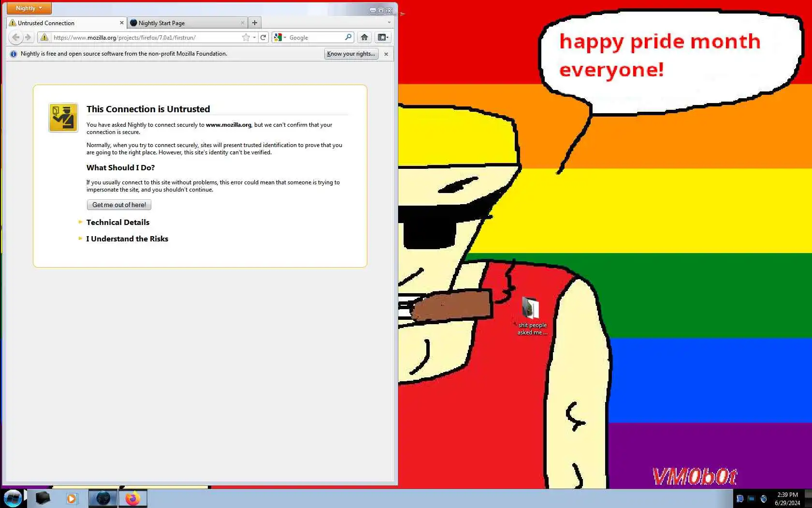Viewport: 812px width, 508px height.
Task: Open the Action Center tray icon
Action: [739, 499]
